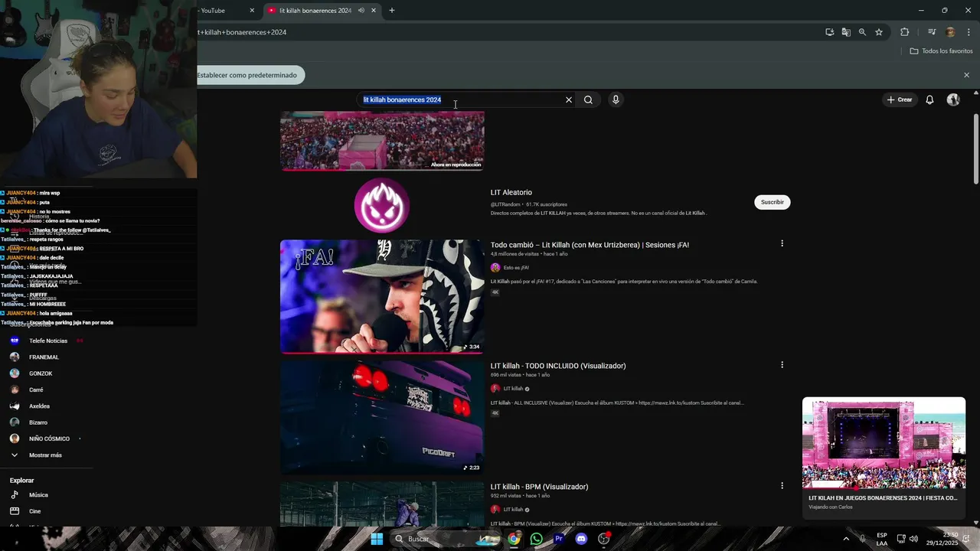Viewport: 980px width, 551px height.
Task: Open the YouTube account avatar menu
Action: (x=953, y=99)
